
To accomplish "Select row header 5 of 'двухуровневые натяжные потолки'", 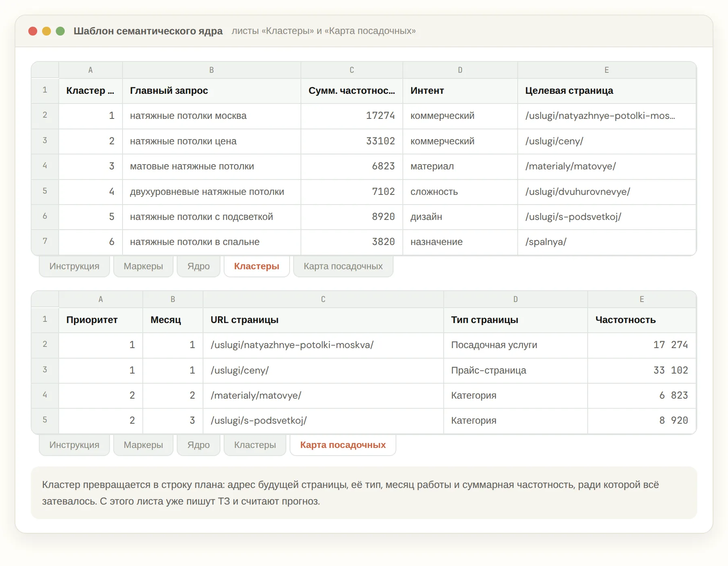I will 45,192.
